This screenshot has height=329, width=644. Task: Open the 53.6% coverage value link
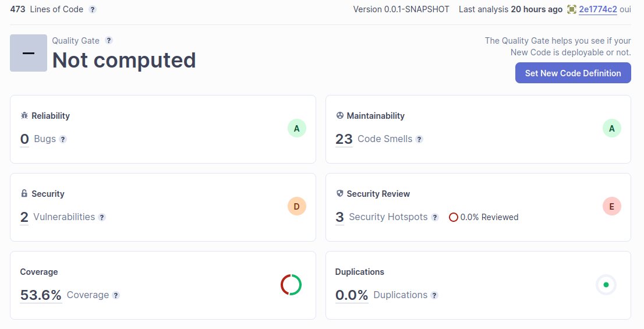(41, 295)
